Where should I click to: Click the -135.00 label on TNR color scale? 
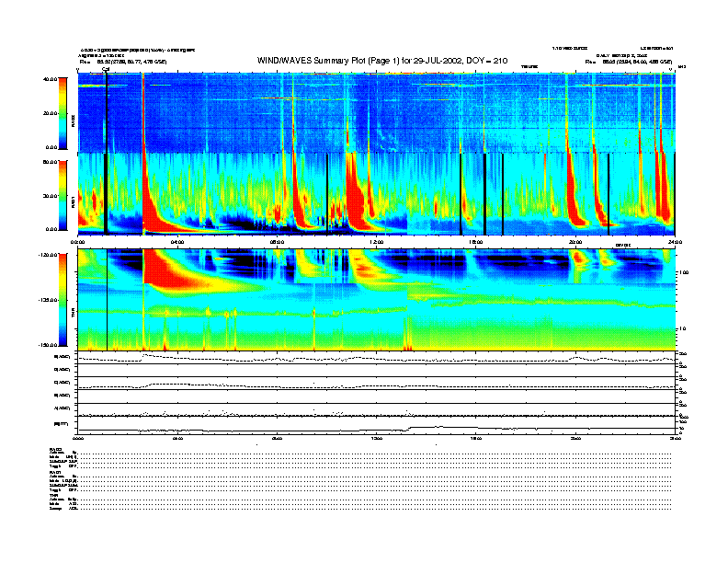point(48,300)
